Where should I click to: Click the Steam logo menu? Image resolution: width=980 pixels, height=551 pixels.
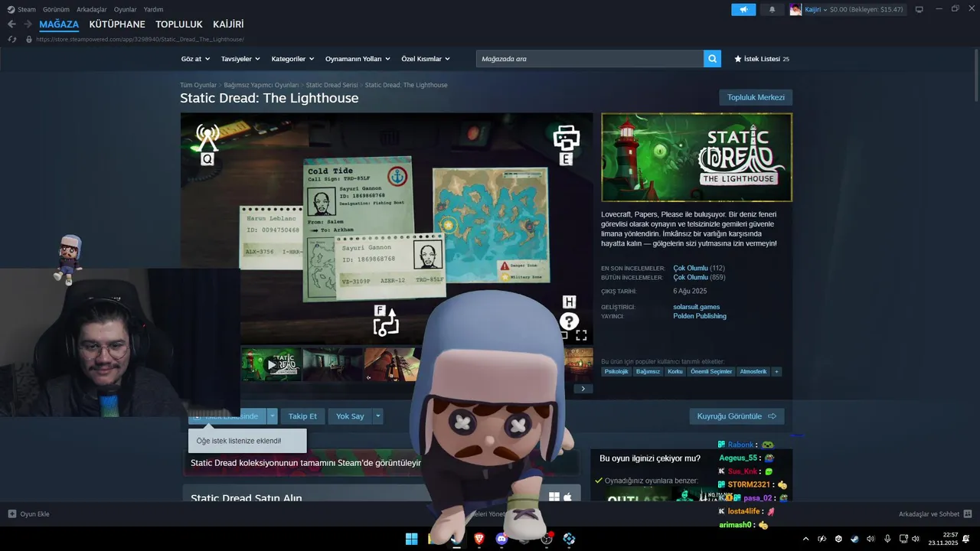21,9
